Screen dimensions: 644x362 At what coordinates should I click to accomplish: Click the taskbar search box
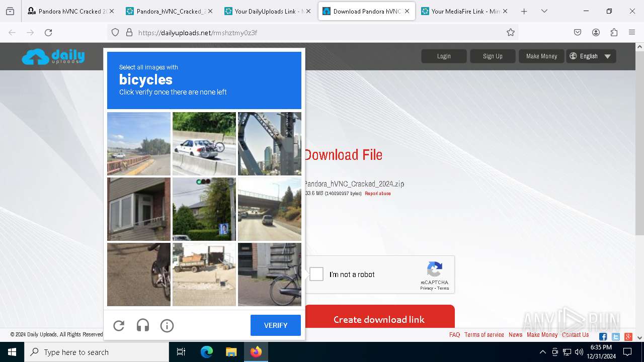click(x=97, y=352)
